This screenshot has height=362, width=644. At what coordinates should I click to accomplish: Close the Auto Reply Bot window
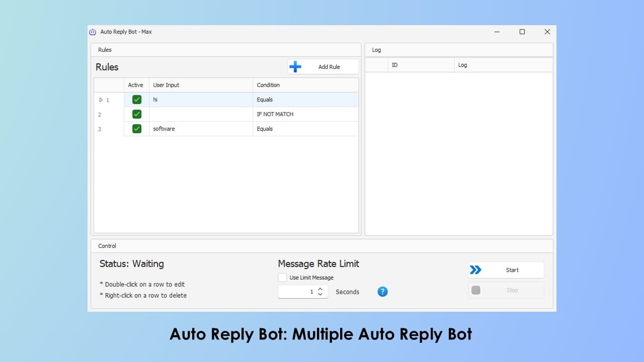click(x=547, y=32)
